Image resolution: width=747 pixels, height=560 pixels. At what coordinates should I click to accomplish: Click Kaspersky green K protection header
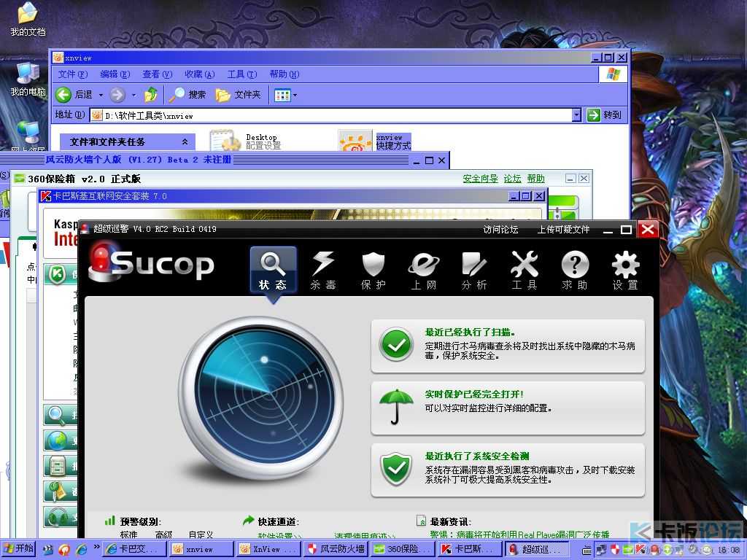(x=61, y=274)
